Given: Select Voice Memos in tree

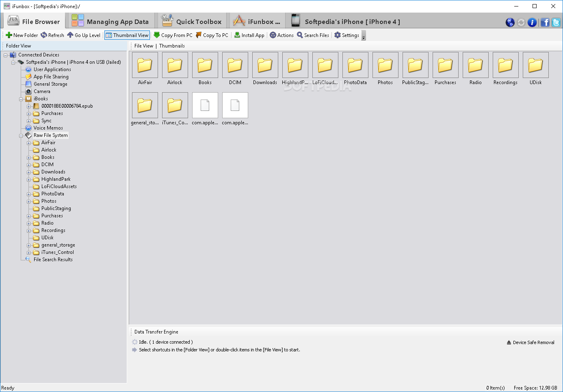Looking at the screenshot, I should (48, 128).
